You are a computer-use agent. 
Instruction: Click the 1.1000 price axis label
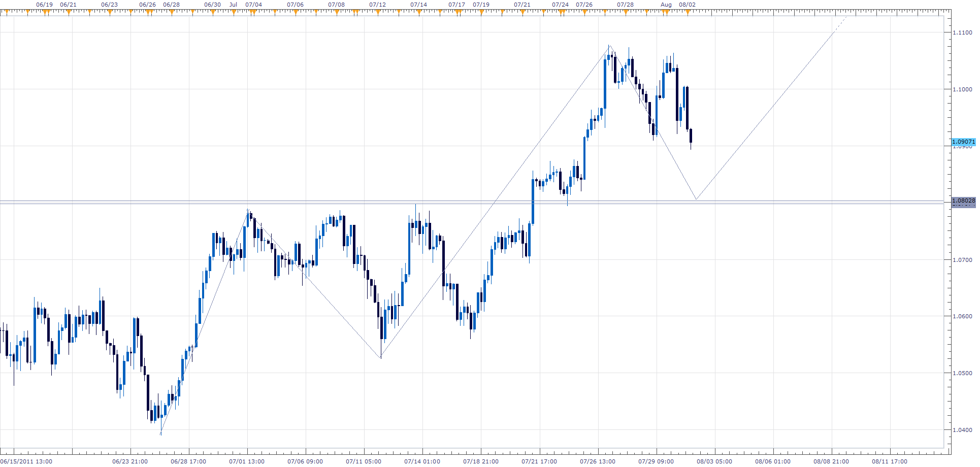click(962, 89)
